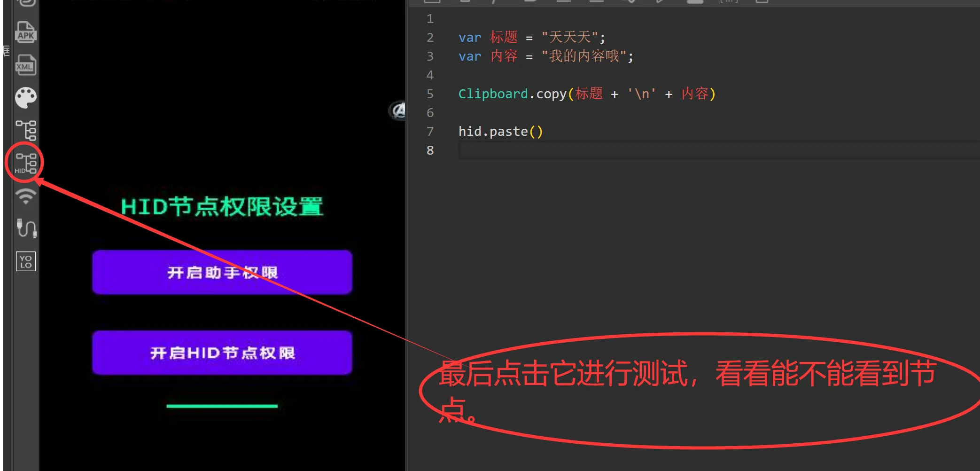Click the green bar below the buttons
Image resolution: width=980 pixels, height=471 pixels.
coord(222,406)
